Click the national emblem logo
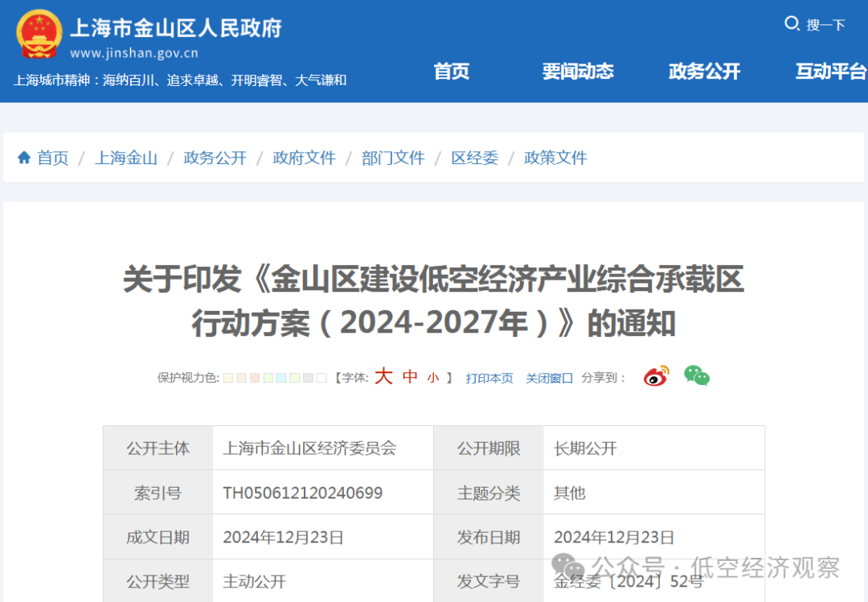Screen dimensions: 868x602 tap(39, 35)
